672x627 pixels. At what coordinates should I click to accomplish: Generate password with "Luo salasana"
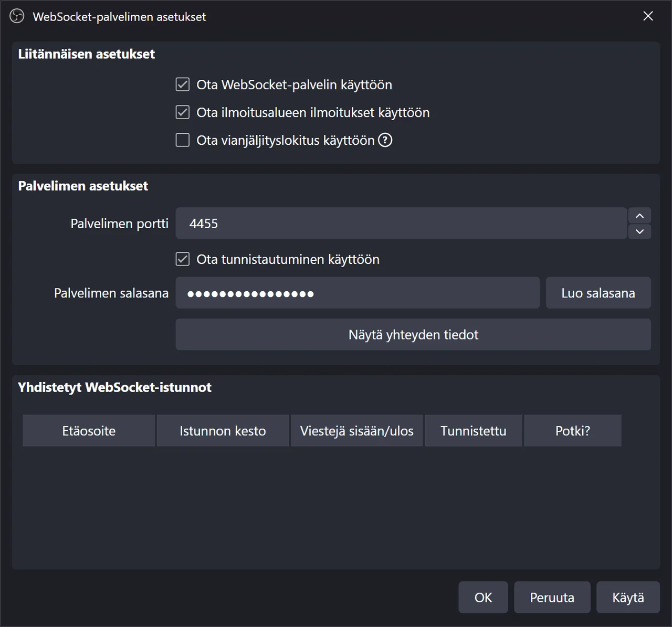[x=598, y=293]
